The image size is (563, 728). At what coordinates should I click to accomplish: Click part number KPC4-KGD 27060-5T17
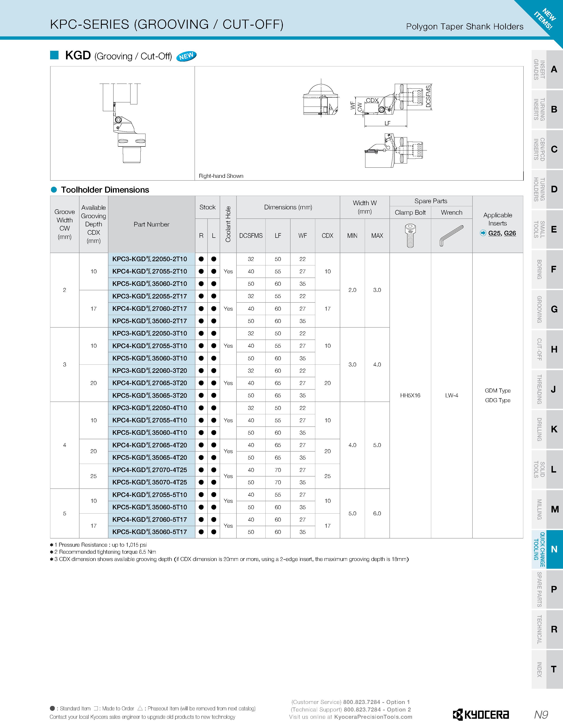(150, 519)
